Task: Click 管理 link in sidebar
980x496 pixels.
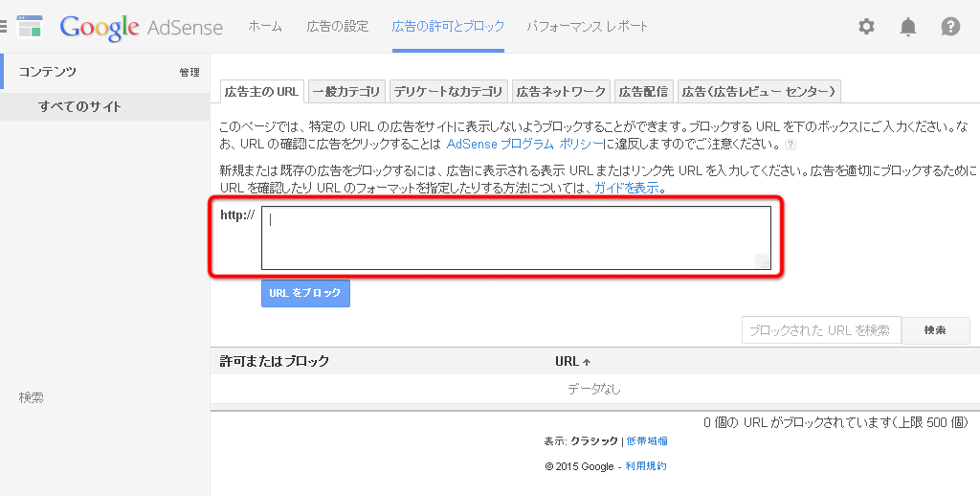Action: [189, 73]
